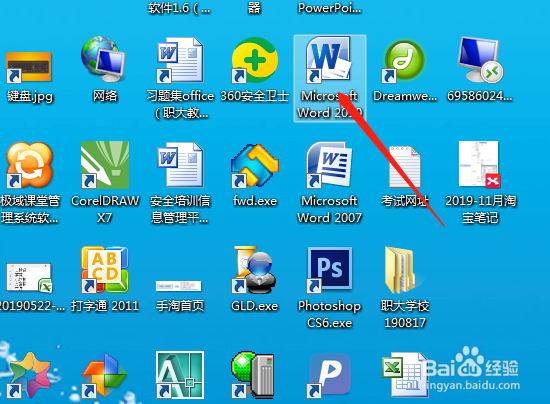Image resolution: width=550 pixels, height=404 pixels.
Task: Launch the fwd.exe shortcut icon
Action: 255,166
